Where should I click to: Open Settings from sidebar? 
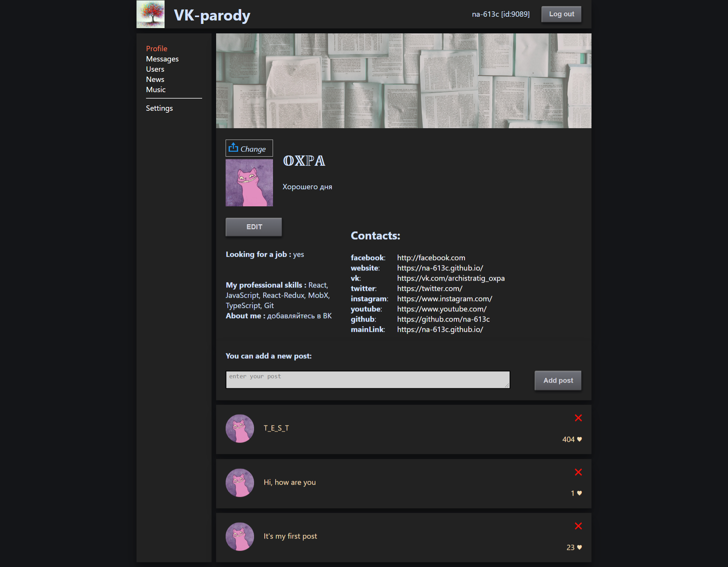coord(159,108)
